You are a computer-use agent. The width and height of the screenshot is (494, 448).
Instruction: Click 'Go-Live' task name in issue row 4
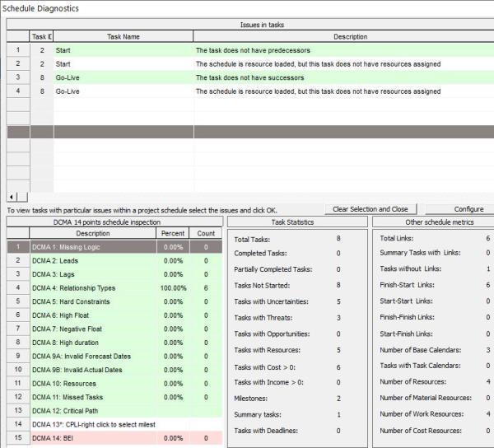[68, 91]
